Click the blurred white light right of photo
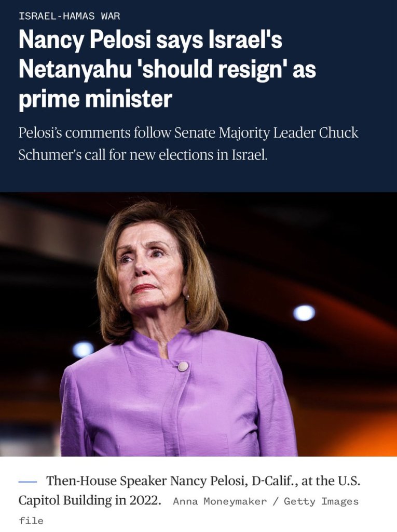This screenshot has height=532, width=397. [304, 312]
